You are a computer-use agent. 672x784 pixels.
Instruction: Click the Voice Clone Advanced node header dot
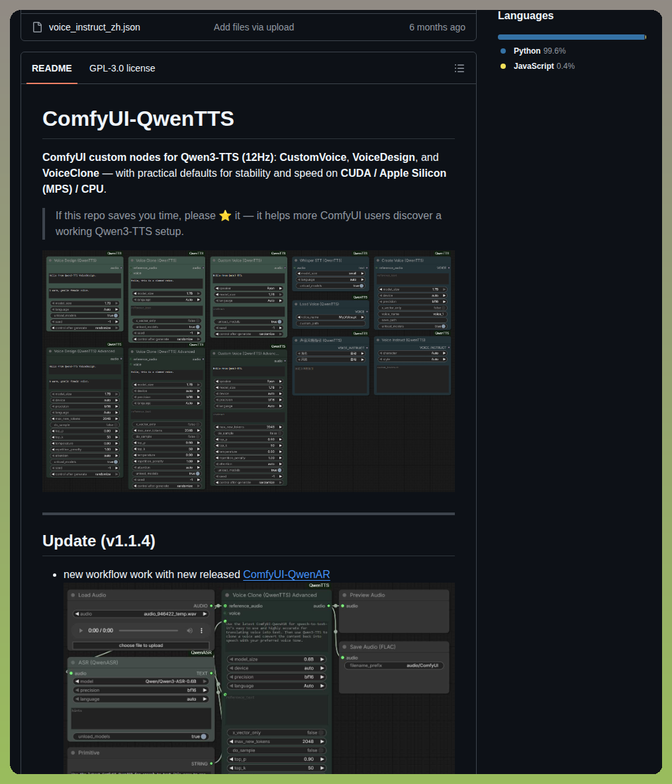click(228, 595)
